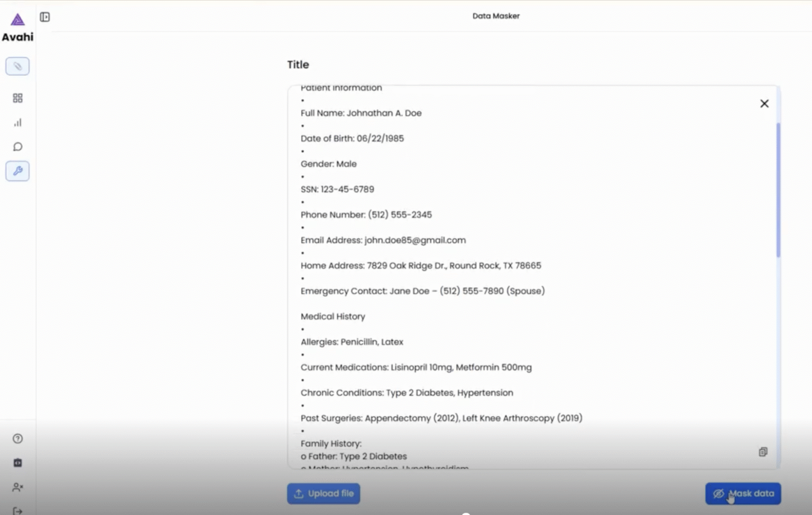Click the SSN line in the text area
The height and width of the screenshot is (515, 812).
pyautogui.click(x=337, y=189)
